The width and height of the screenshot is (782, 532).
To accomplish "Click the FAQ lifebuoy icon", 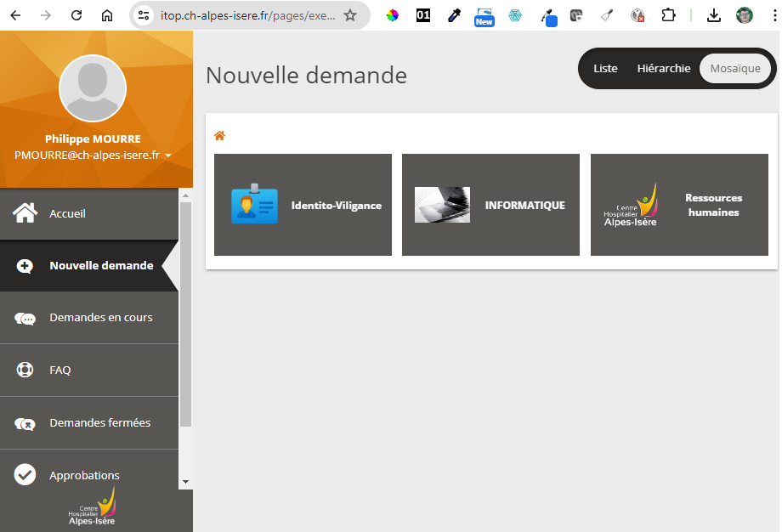I will pyautogui.click(x=25, y=371).
